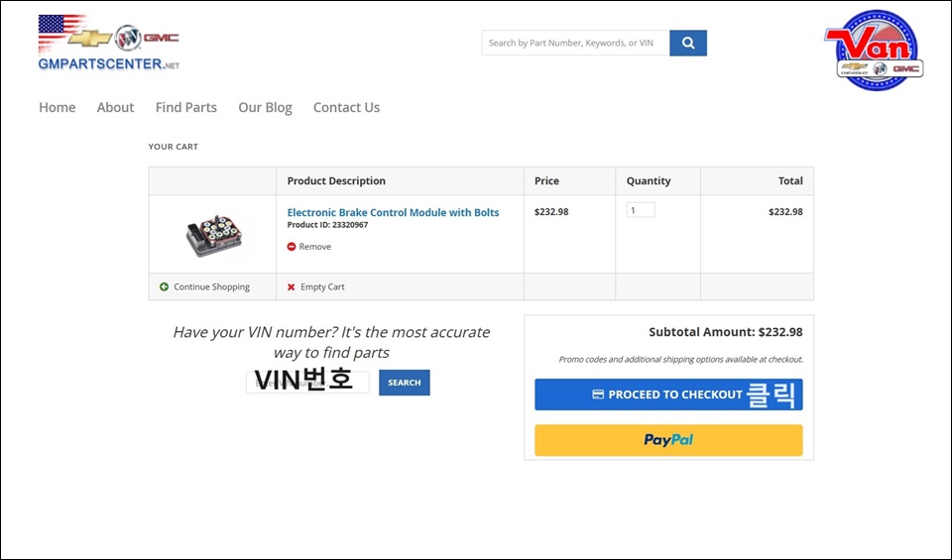Click the VIN number input field
Viewport: 952px width, 560px height.
coord(307,383)
